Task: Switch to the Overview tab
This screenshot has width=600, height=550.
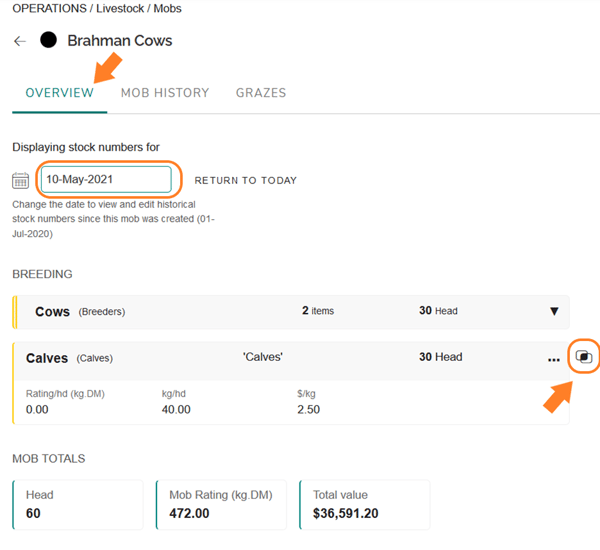Action: pos(60,93)
